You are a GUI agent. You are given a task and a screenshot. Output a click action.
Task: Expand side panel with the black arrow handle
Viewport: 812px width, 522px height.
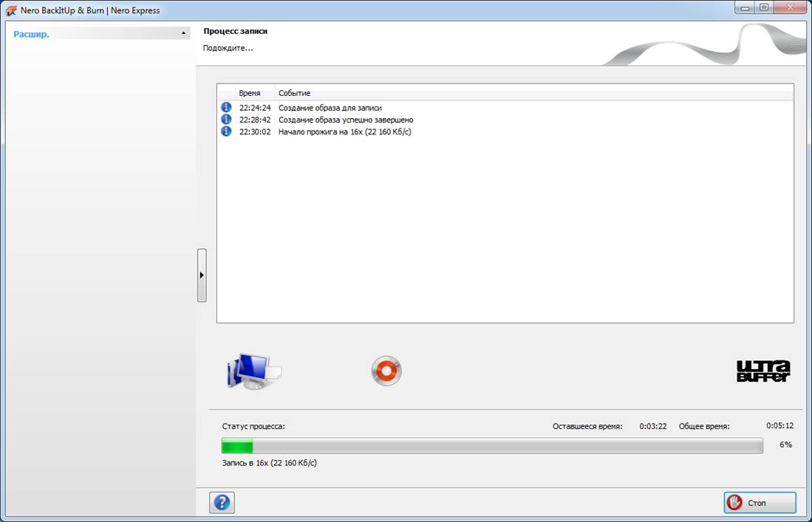[x=202, y=275]
